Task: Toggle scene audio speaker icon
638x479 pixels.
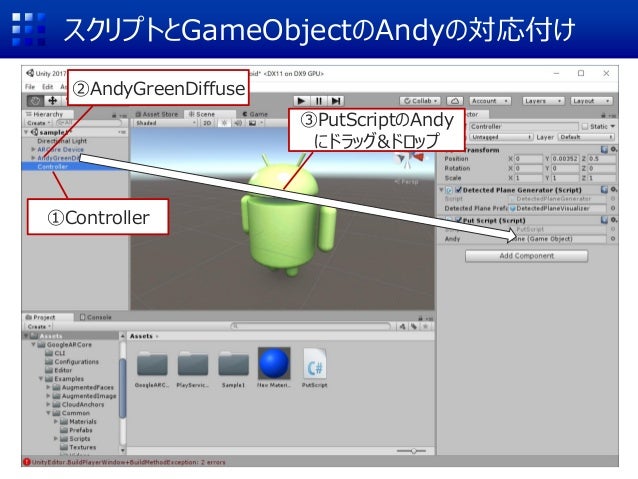Action: pos(238,123)
